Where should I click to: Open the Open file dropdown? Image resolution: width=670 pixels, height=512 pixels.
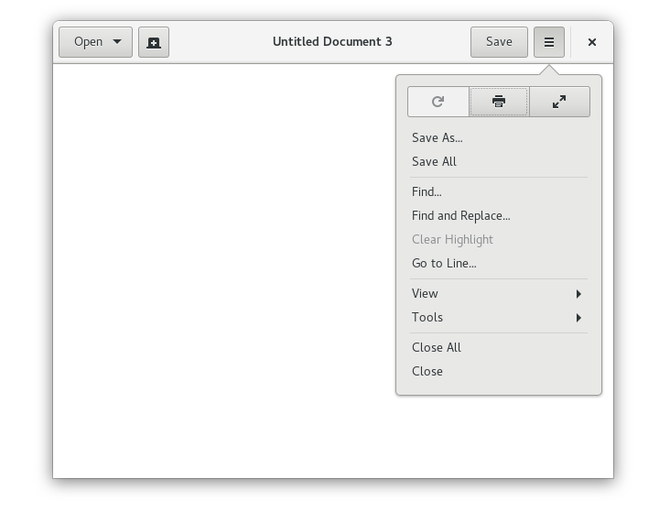(x=96, y=42)
